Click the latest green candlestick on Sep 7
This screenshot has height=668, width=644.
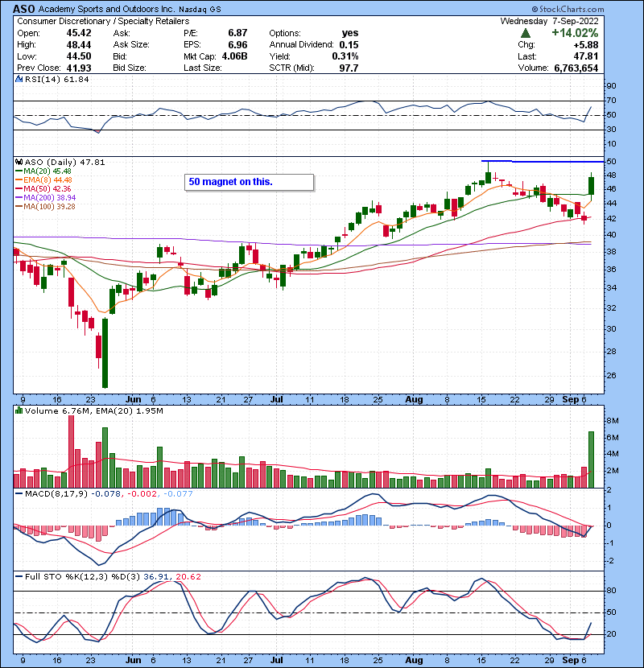[591, 186]
